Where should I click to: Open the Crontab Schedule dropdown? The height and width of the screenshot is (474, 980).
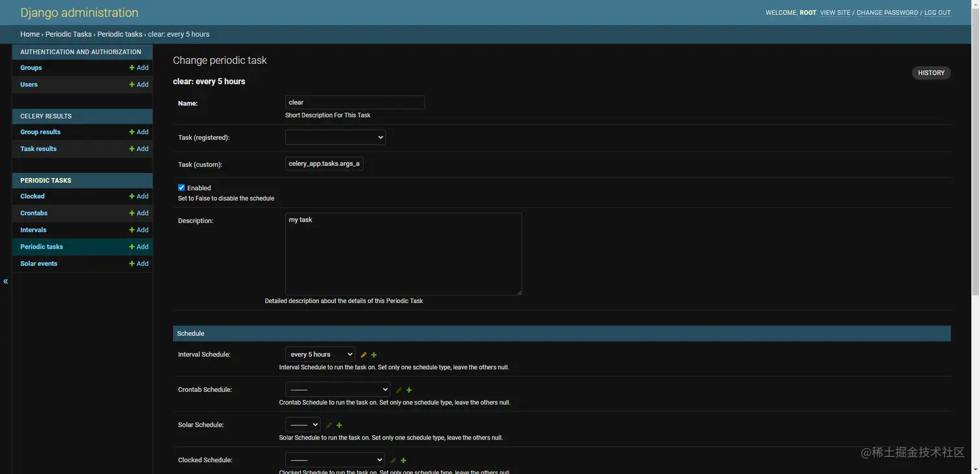(x=338, y=389)
